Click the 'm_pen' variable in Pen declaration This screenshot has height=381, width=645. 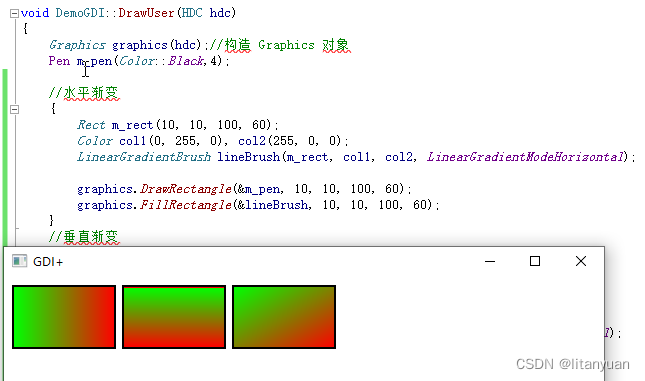click(94, 61)
